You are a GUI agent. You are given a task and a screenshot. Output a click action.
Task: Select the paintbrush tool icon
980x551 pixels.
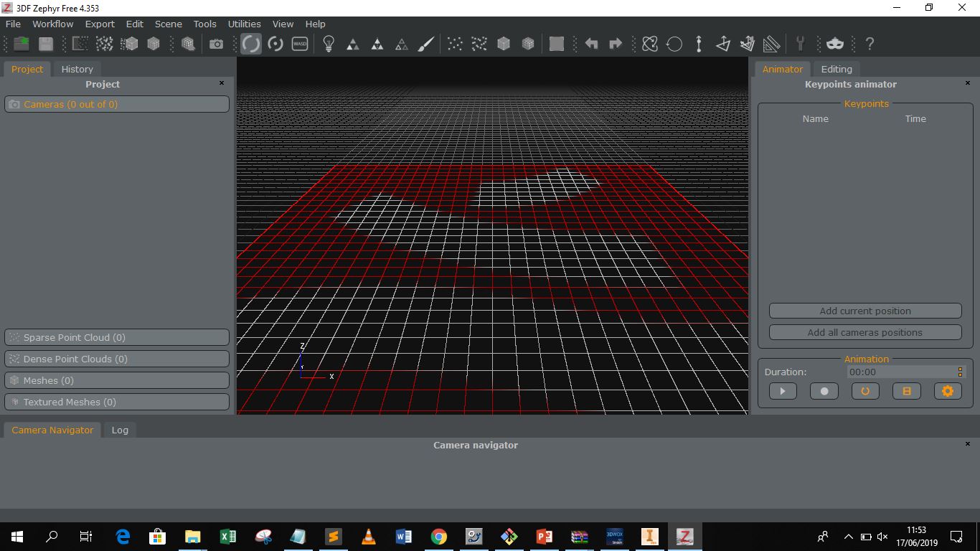[426, 44]
